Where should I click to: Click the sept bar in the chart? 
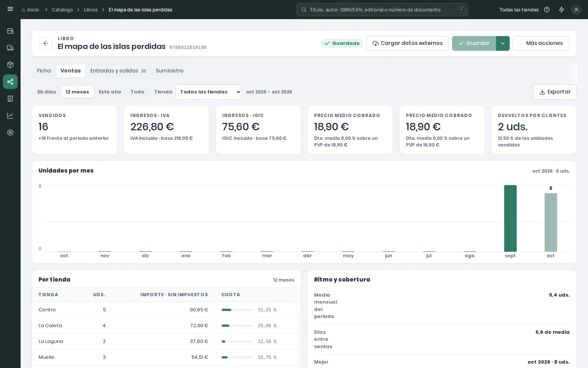pos(510,219)
